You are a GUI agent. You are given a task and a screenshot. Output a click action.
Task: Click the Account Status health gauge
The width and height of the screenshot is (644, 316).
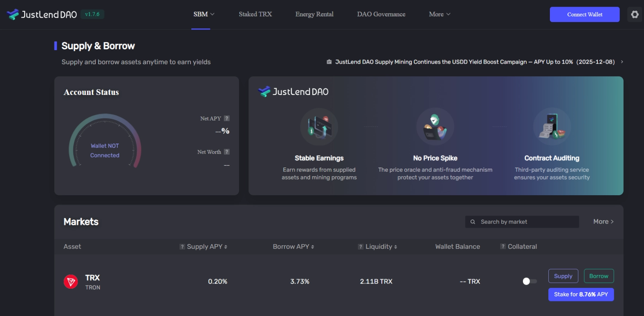coord(105,141)
